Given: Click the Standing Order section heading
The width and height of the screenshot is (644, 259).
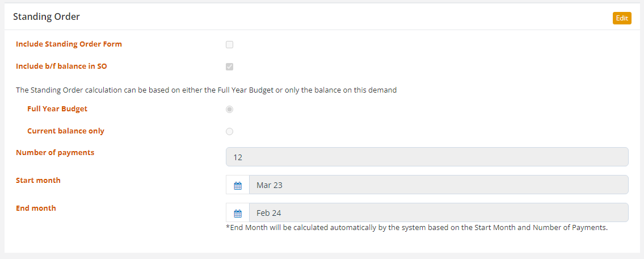Looking at the screenshot, I should pos(47,17).
